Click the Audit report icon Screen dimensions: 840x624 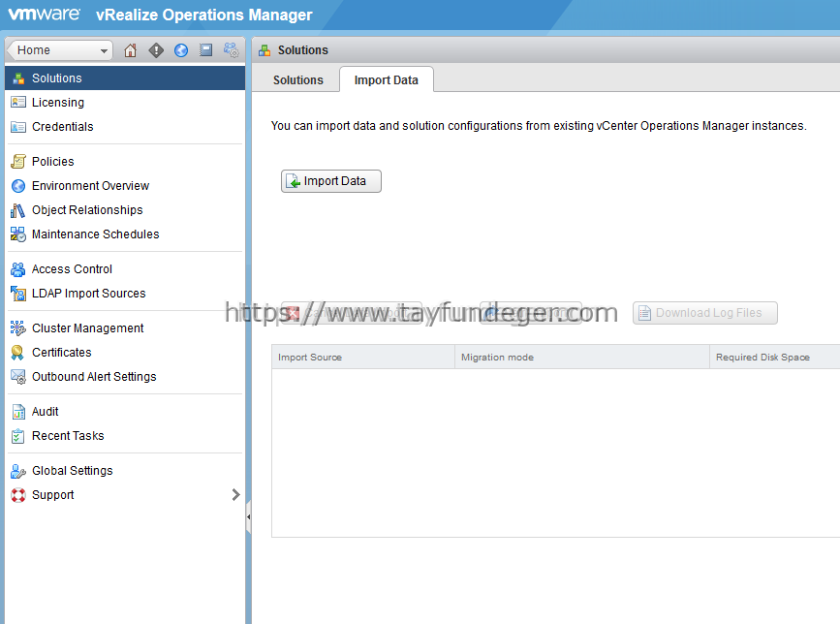18,412
